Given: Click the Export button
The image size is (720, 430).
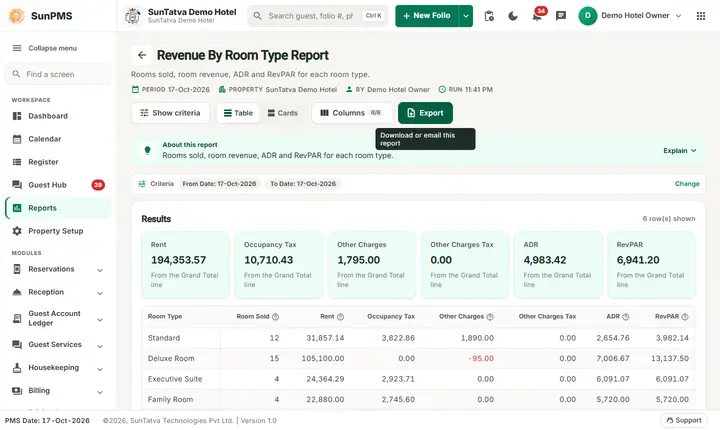Looking at the screenshot, I should tap(425, 113).
